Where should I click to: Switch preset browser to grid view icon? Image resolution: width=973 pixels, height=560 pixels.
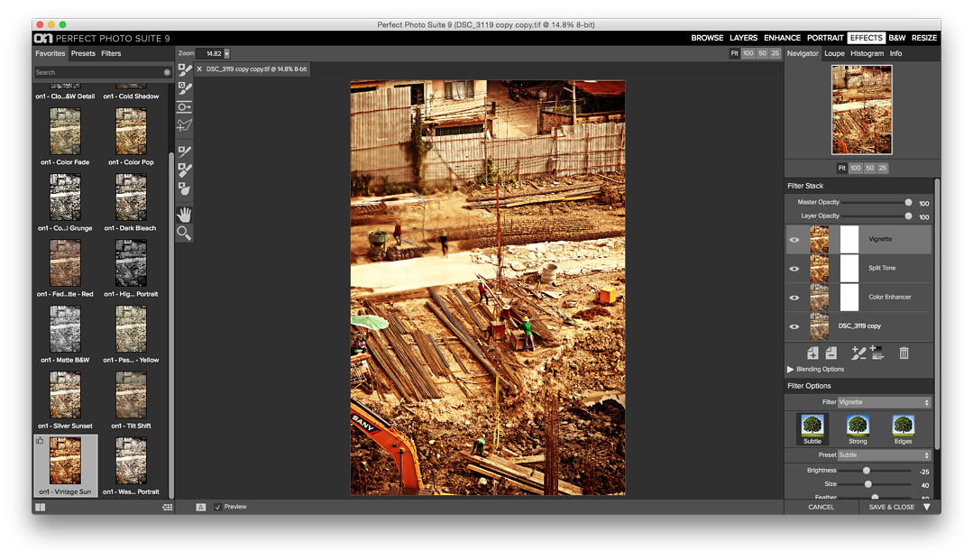[168, 507]
